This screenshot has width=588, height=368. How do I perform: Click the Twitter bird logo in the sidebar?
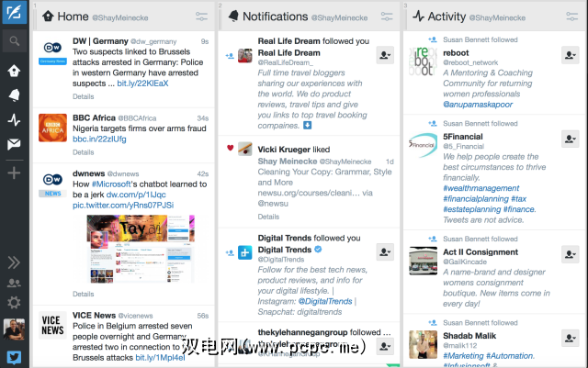14,357
